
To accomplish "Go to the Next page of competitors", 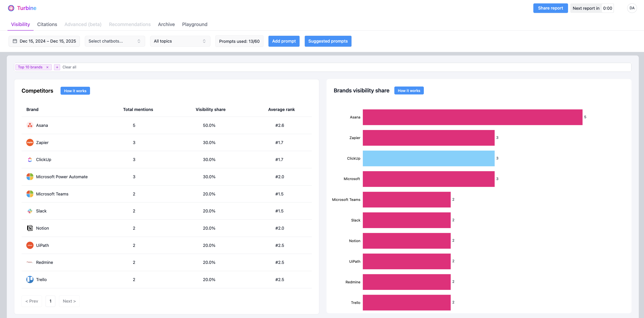I will (69, 301).
